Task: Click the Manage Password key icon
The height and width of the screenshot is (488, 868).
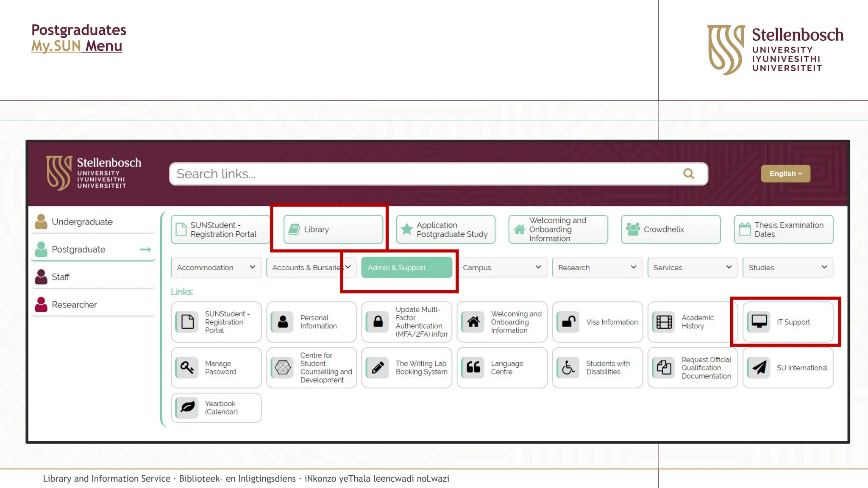Action: coord(187,367)
